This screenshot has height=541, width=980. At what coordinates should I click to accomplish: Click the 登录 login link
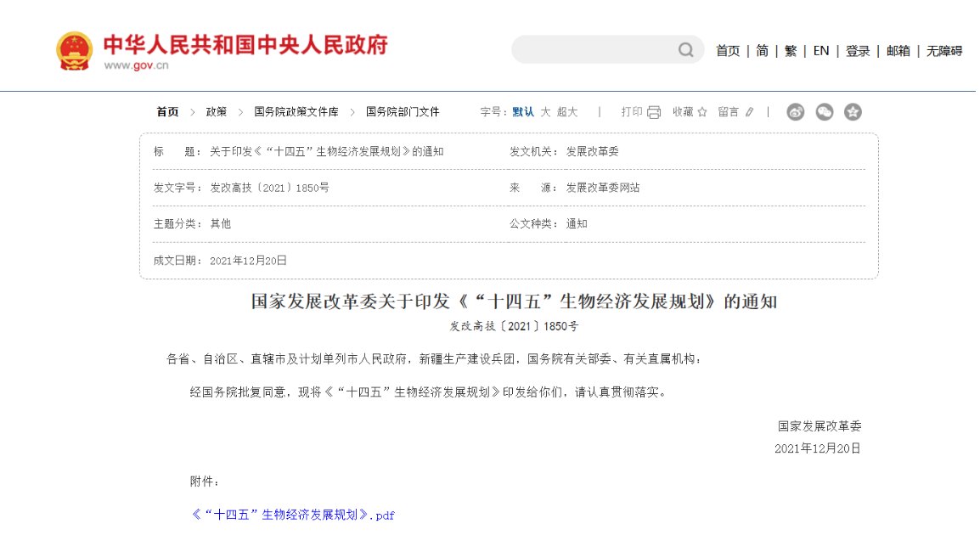tap(858, 51)
